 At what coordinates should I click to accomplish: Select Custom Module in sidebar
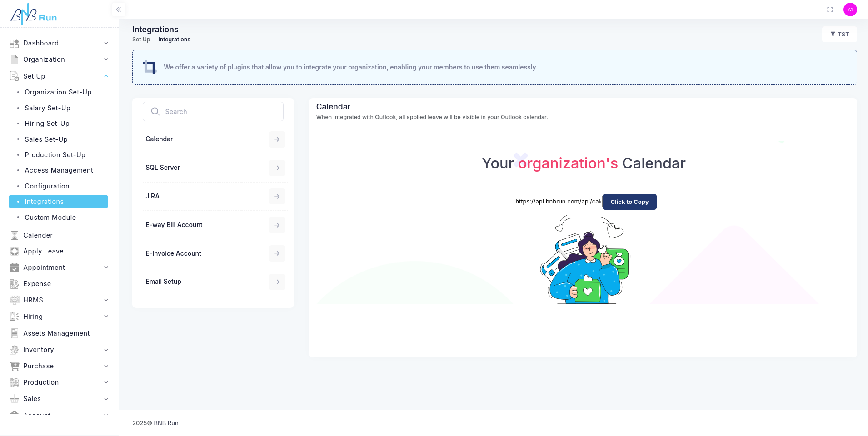[50, 218]
